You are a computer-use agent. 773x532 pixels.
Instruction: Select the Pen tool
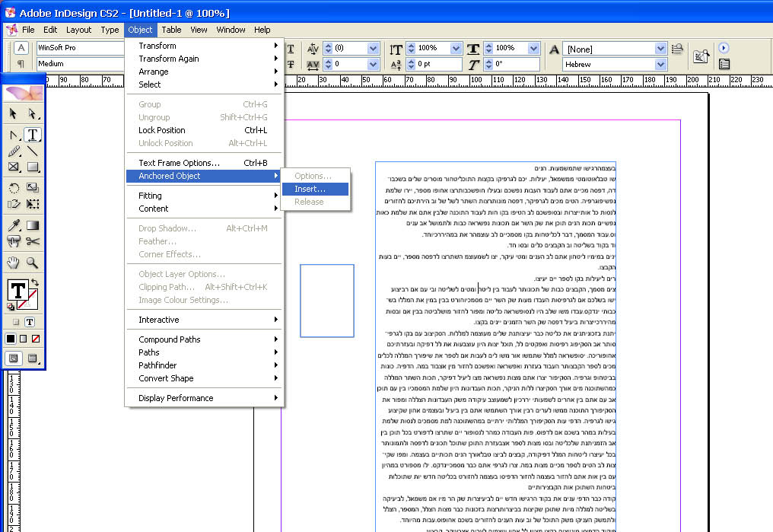(x=14, y=135)
